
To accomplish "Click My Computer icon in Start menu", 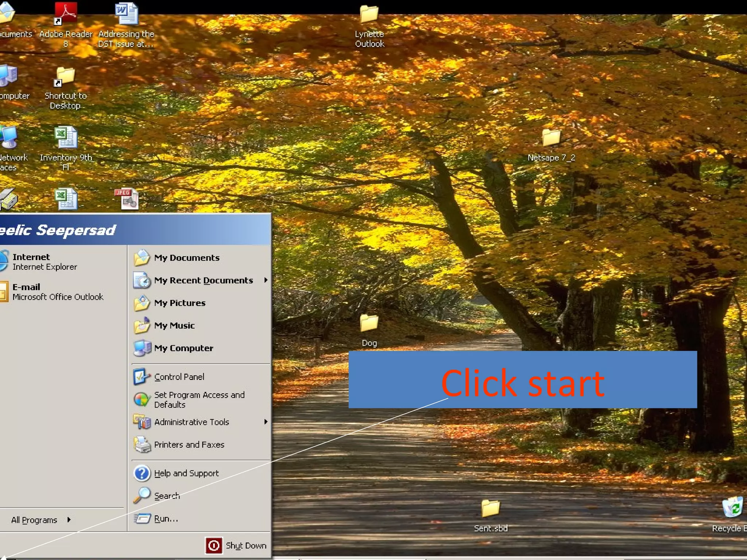I will tap(142, 348).
